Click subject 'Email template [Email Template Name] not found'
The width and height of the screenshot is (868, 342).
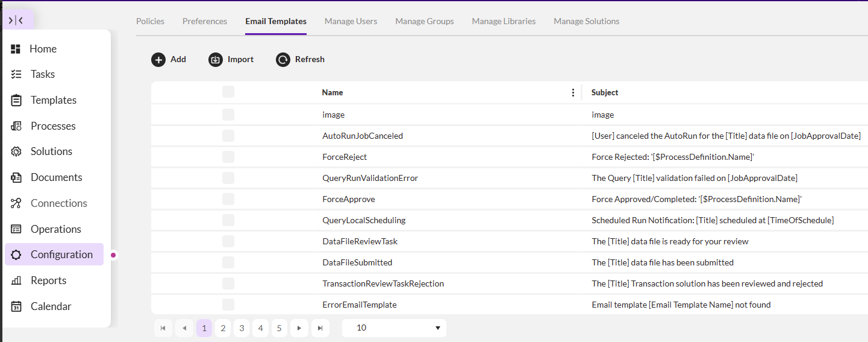pos(681,305)
